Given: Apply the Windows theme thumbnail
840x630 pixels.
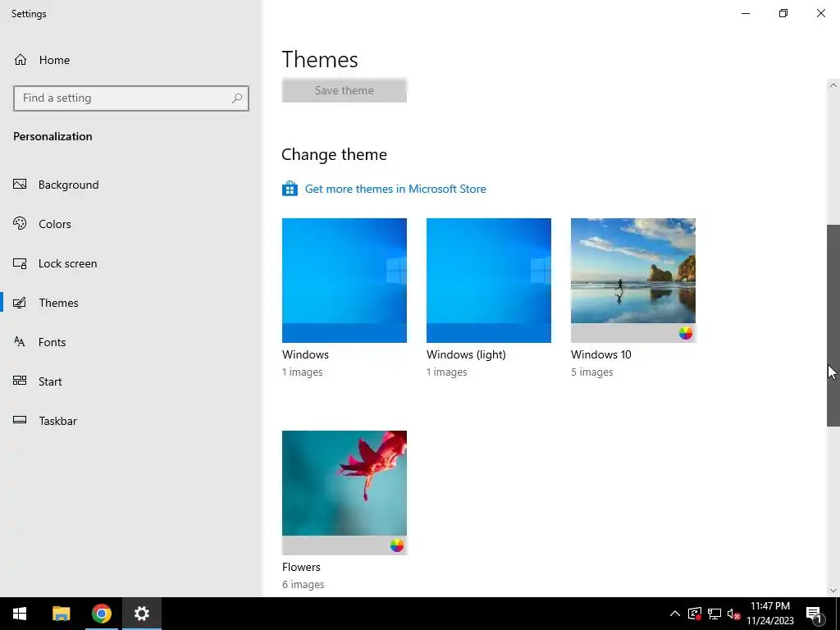Looking at the screenshot, I should 344,281.
